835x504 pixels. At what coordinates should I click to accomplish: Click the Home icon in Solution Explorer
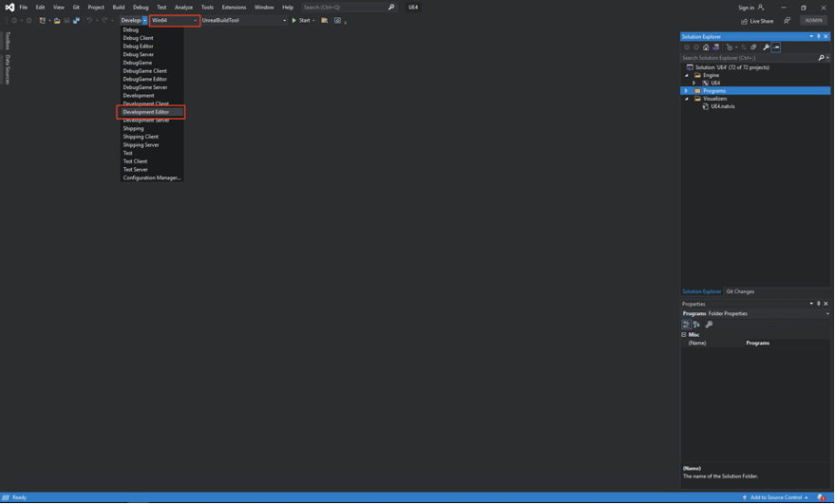point(706,47)
